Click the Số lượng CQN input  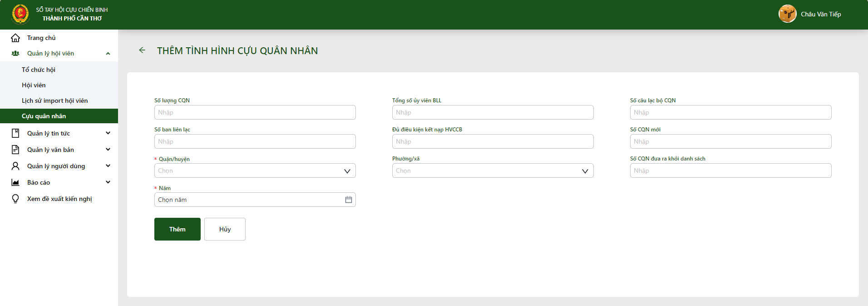[x=255, y=112]
